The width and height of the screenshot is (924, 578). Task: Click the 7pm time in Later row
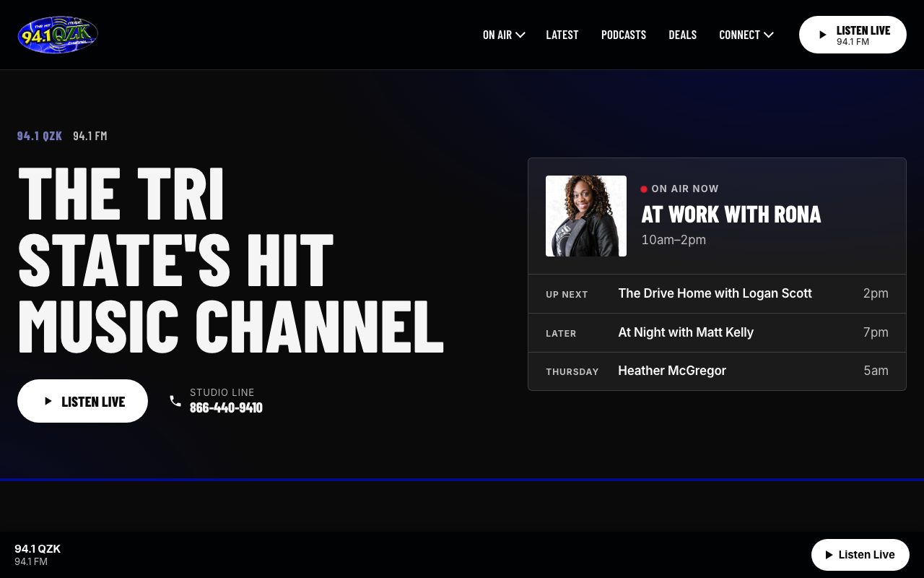click(x=876, y=332)
